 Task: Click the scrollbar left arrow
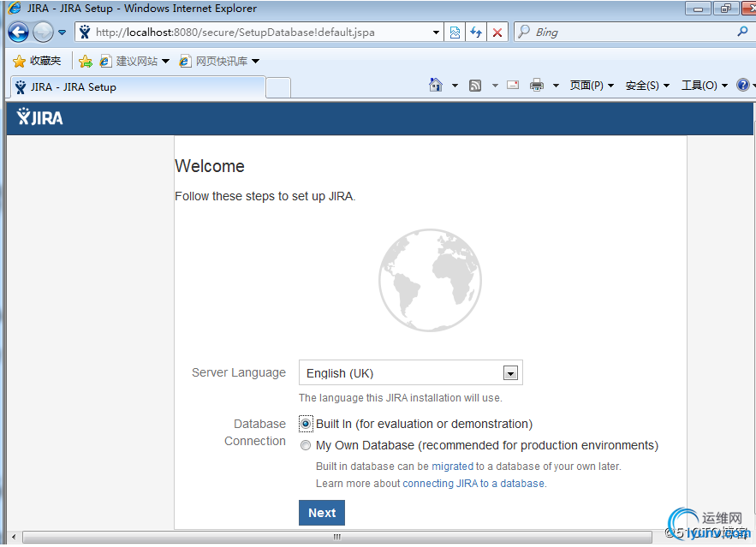tap(14, 537)
